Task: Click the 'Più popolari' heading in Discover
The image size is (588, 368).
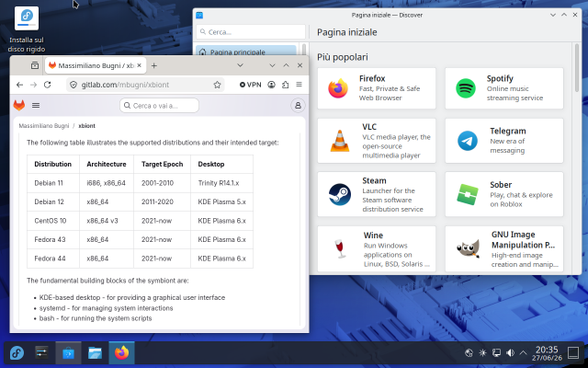Action: coord(343,57)
